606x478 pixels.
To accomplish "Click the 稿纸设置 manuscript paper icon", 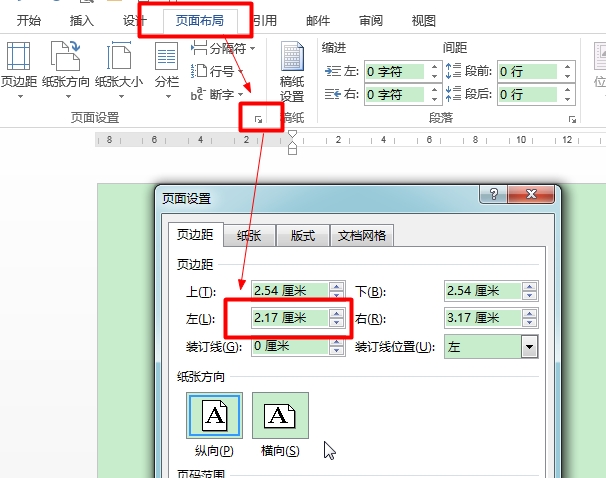I will [292, 72].
